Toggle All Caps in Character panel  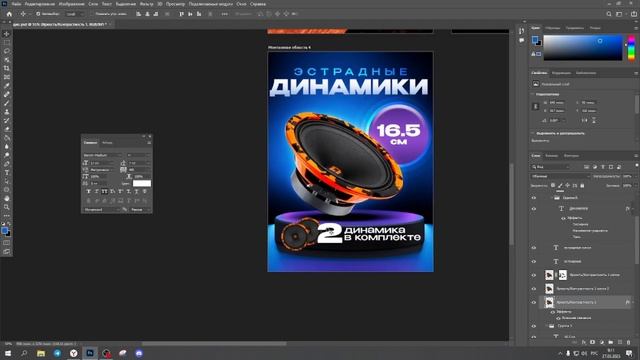104,191
